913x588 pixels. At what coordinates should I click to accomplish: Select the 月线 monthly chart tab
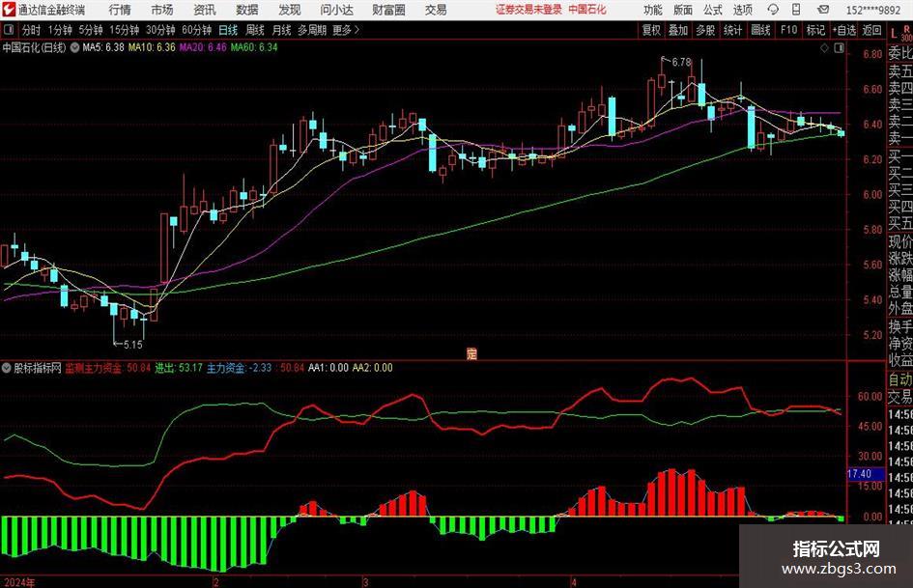point(281,30)
